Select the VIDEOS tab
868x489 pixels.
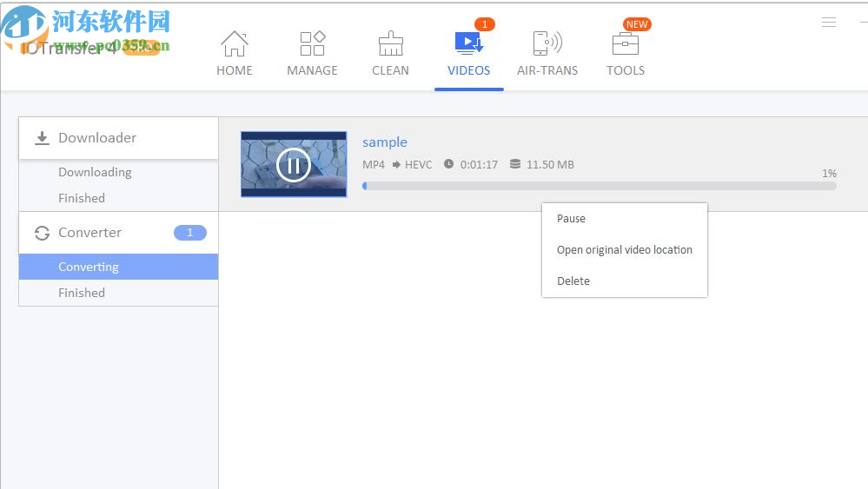[469, 54]
